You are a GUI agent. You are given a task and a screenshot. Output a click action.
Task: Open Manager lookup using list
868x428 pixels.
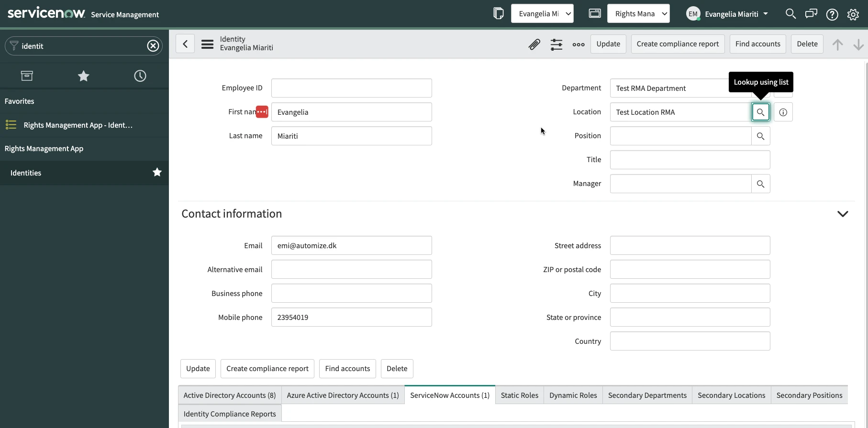click(760, 184)
